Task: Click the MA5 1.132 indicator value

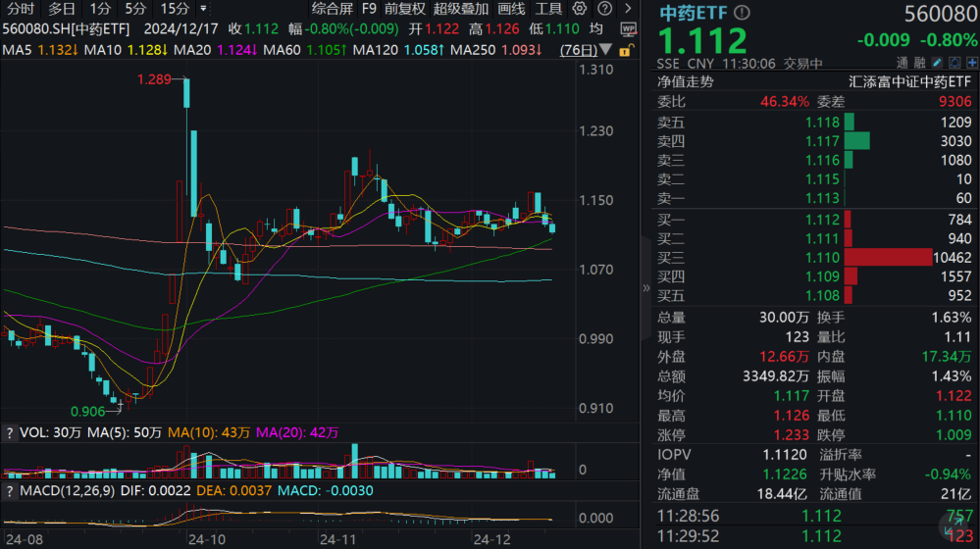Action: click(x=40, y=49)
